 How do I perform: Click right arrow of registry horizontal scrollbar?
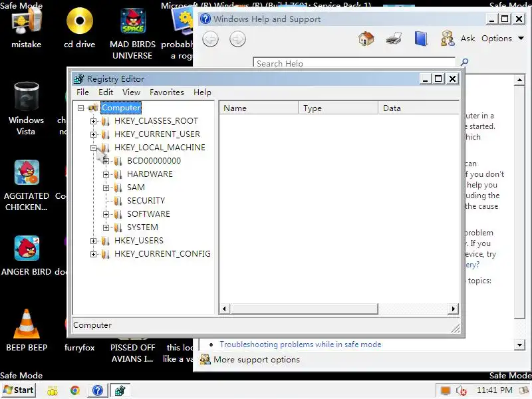click(453, 309)
